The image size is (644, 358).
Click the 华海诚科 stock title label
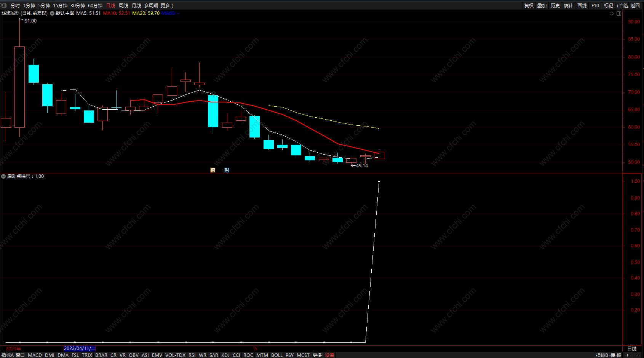pyautogui.click(x=11, y=13)
